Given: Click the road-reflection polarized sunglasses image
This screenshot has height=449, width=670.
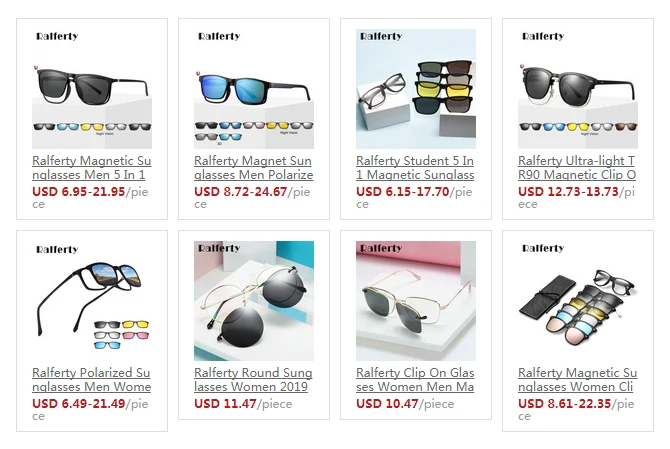Looking at the screenshot, I should click(x=92, y=301).
